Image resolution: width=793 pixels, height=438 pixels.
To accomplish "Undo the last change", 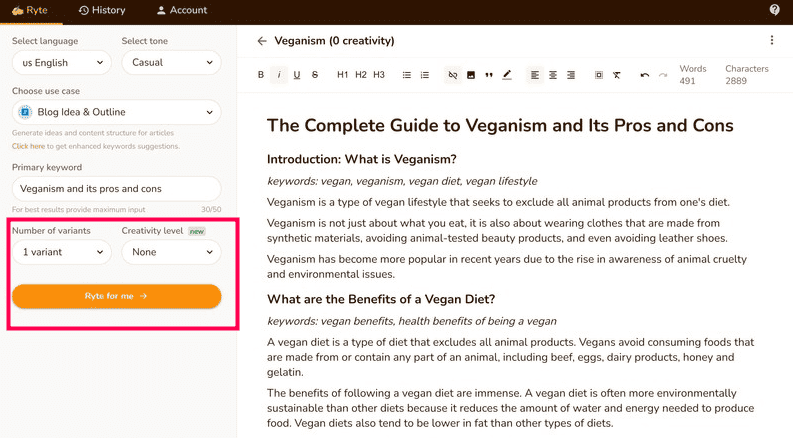I will [x=644, y=75].
